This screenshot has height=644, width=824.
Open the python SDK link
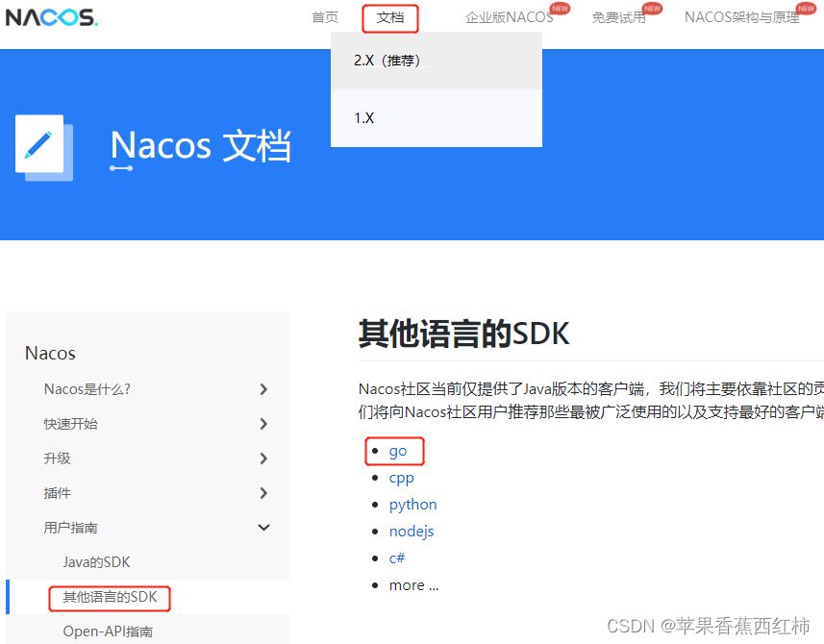coord(412,504)
